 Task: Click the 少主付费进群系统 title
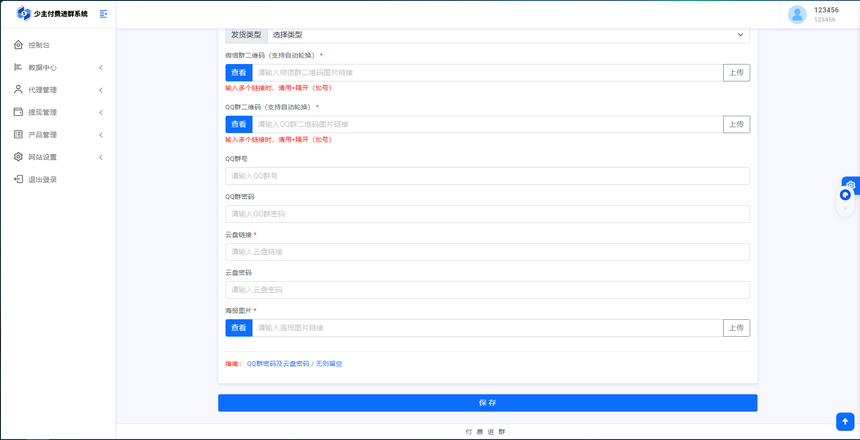[x=60, y=14]
